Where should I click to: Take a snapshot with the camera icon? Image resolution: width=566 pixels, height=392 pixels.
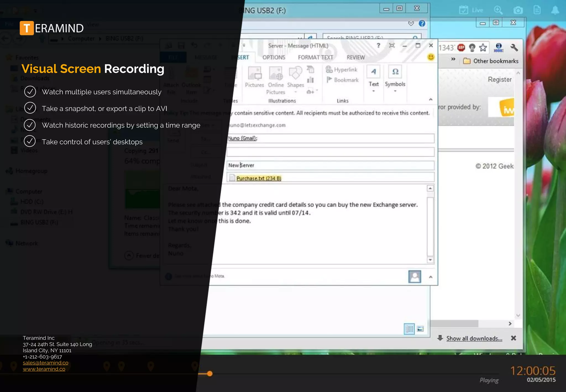[x=518, y=10]
